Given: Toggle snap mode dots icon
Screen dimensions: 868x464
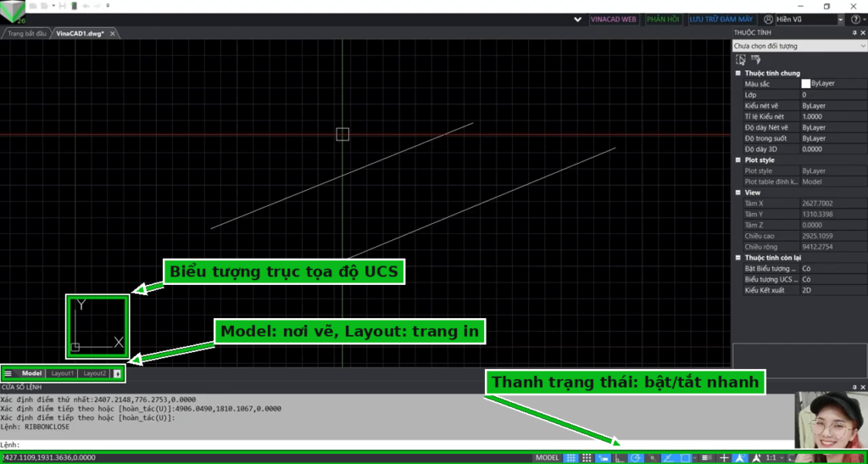Looking at the screenshot, I should tap(587, 458).
